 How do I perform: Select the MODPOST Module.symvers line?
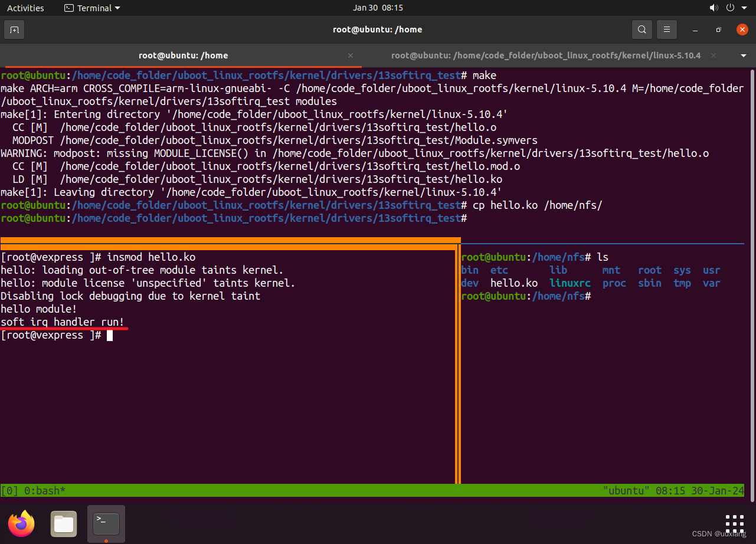[x=275, y=140]
